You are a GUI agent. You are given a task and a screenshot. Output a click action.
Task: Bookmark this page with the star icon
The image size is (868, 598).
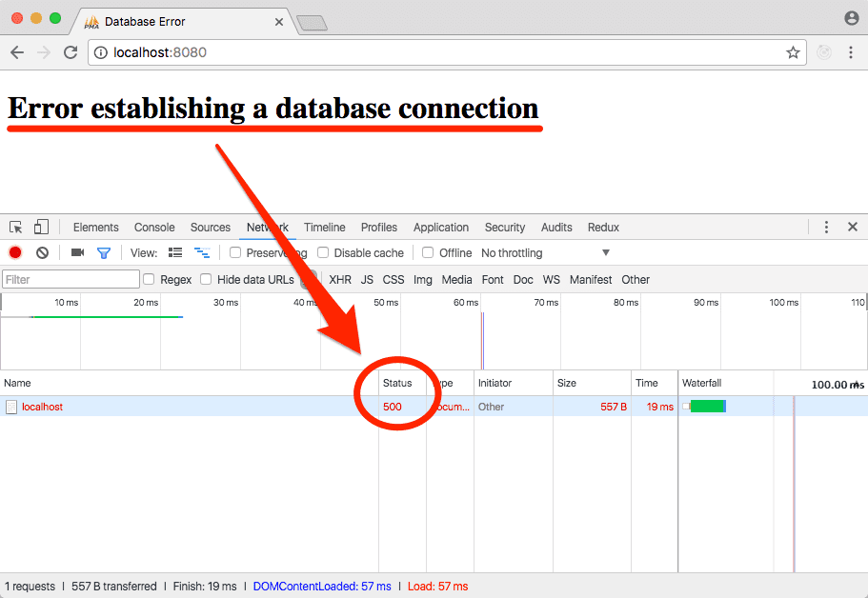tap(793, 52)
